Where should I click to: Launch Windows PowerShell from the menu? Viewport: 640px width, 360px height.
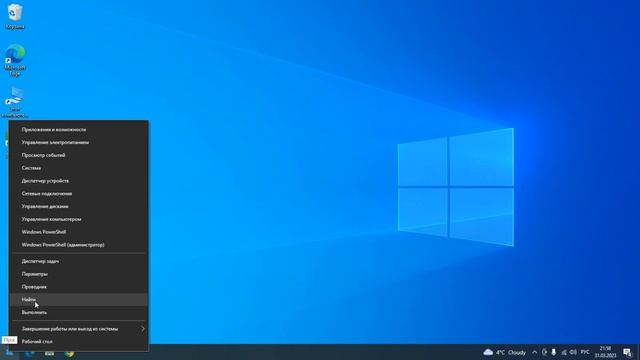tap(78, 232)
